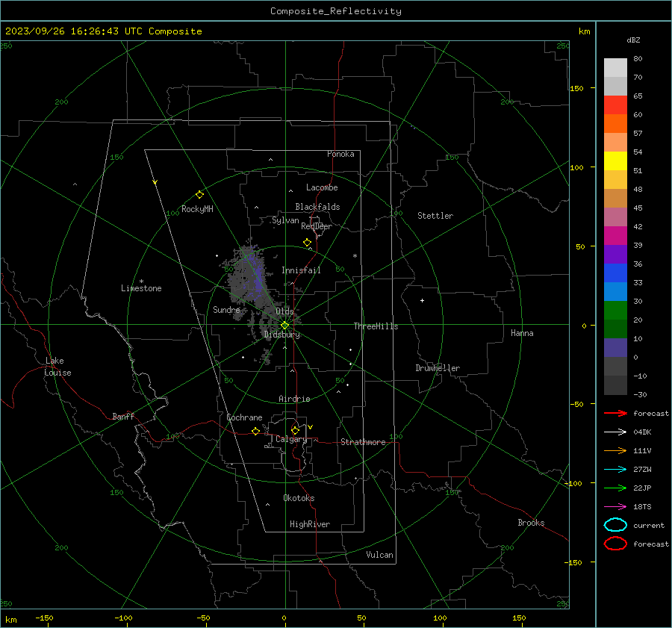Click the Blackfalds map label
672x628 pixels.
(x=317, y=207)
